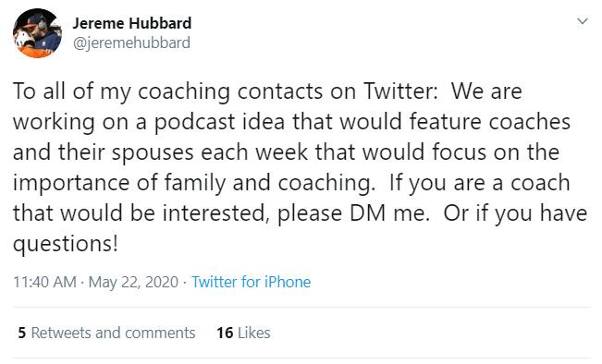
Task: Open Jereme Hubbard's profile picture
Action: point(37,33)
